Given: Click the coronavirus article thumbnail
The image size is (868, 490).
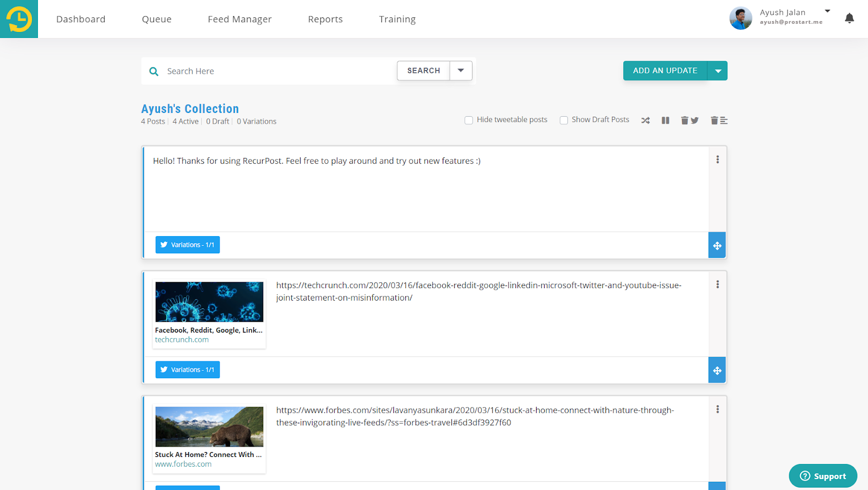Looking at the screenshot, I should (209, 302).
